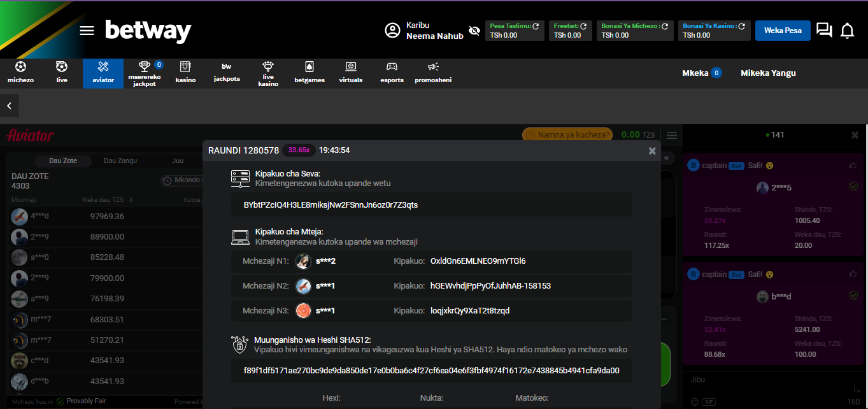Switch to Juu tab
The image size is (868, 409).
click(x=178, y=161)
